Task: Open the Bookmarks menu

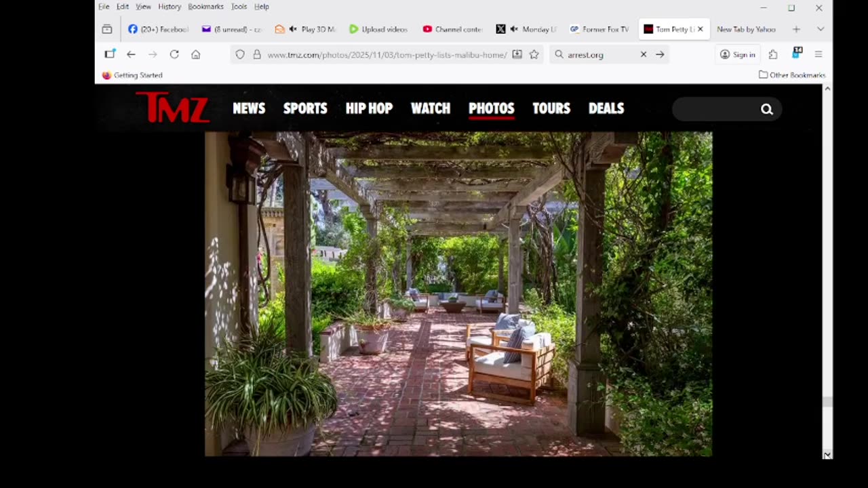Action: [x=205, y=7]
